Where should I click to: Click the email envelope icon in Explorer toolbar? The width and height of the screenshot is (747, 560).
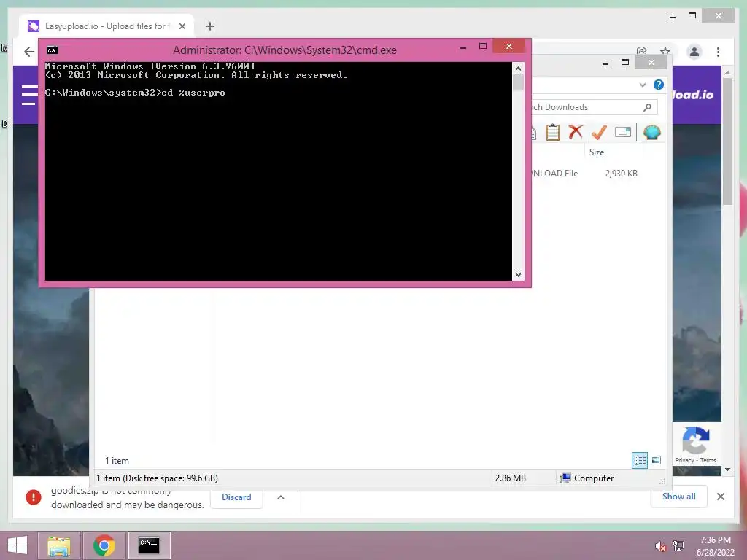pos(623,132)
